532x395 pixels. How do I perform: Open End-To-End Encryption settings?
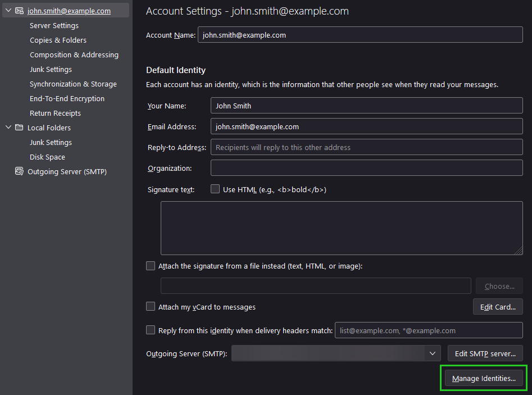(67, 98)
